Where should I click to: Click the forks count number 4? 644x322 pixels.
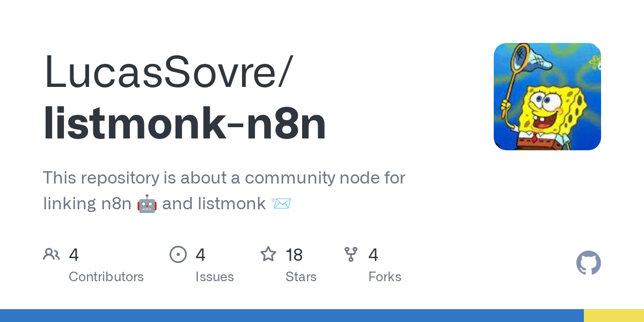click(x=374, y=255)
